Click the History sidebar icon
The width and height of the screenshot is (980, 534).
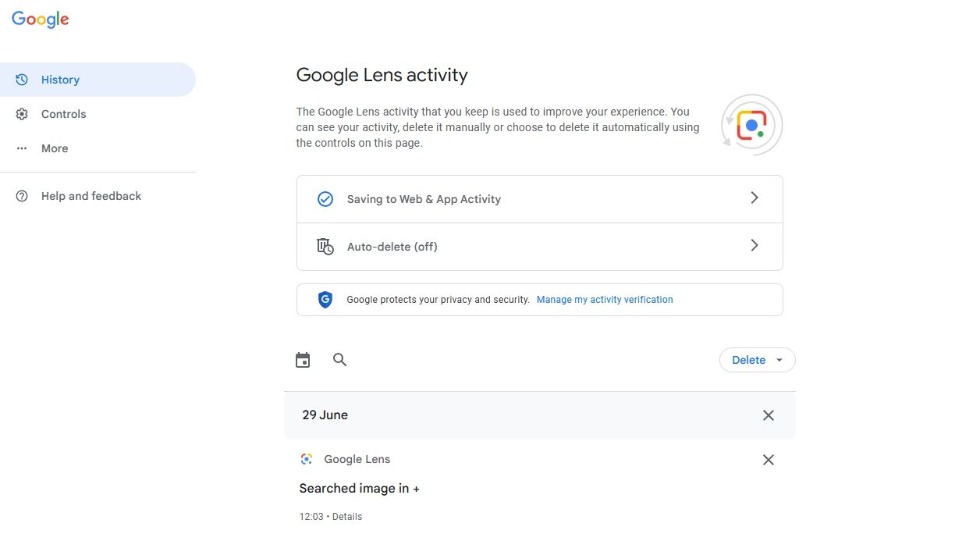coord(21,79)
